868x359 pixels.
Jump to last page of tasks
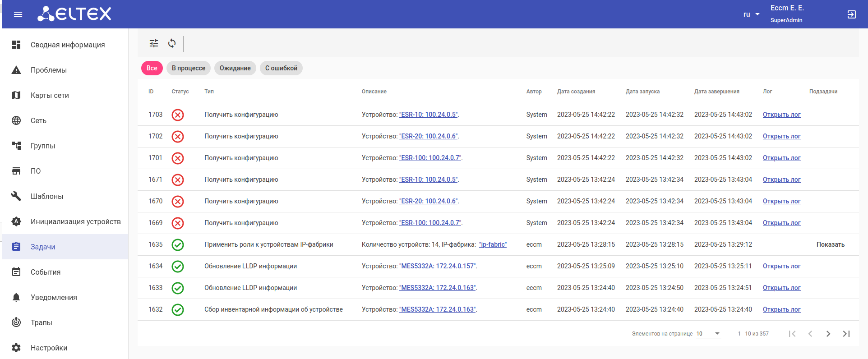tap(846, 334)
